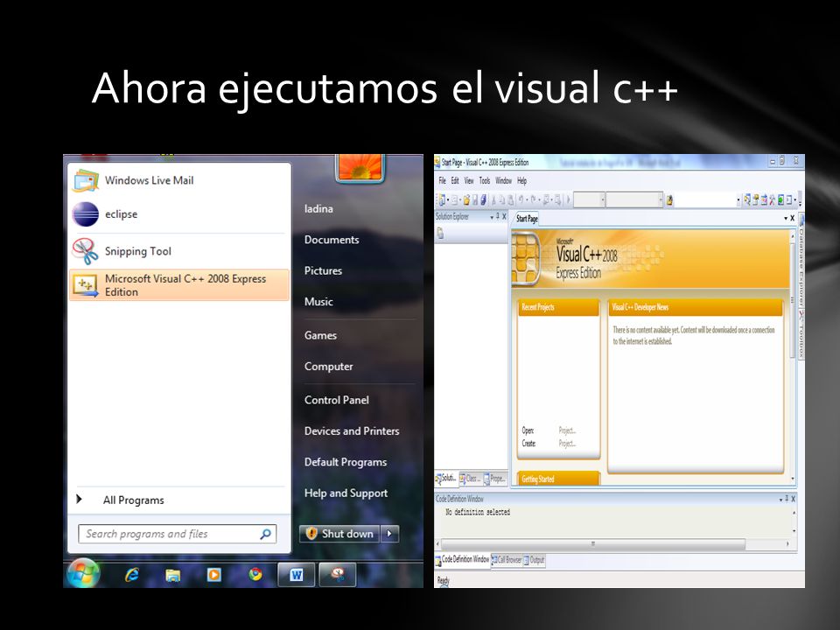Open Music from the Start menu
The width and height of the screenshot is (840, 630).
(x=318, y=302)
